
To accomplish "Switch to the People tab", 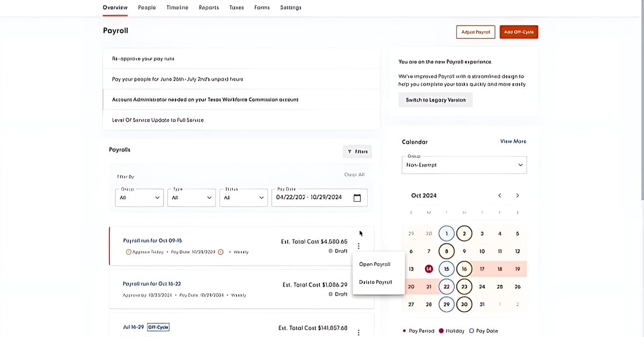I will (x=147, y=8).
